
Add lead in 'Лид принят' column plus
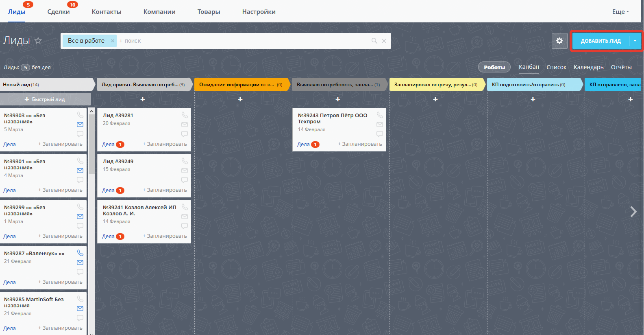coord(143,99)
